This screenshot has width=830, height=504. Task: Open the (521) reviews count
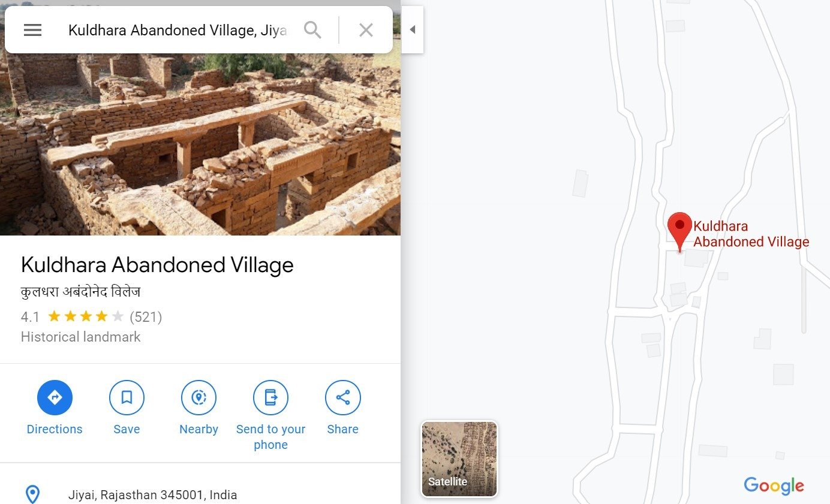point(146,316)
